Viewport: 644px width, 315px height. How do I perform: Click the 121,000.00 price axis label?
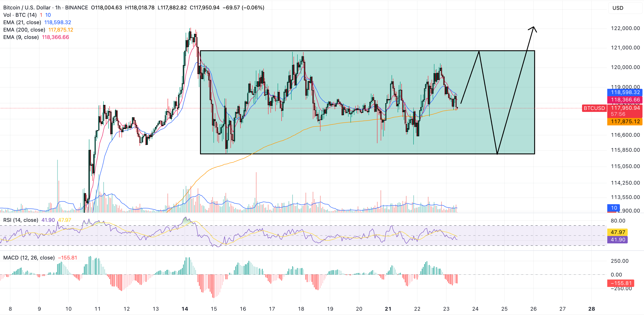click(x=625, y=48)
